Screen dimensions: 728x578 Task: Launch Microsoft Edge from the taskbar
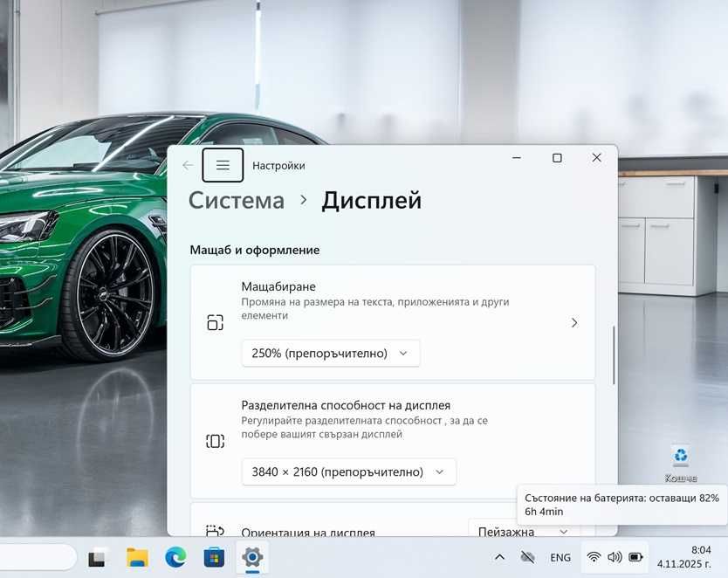tap(176, 557)
